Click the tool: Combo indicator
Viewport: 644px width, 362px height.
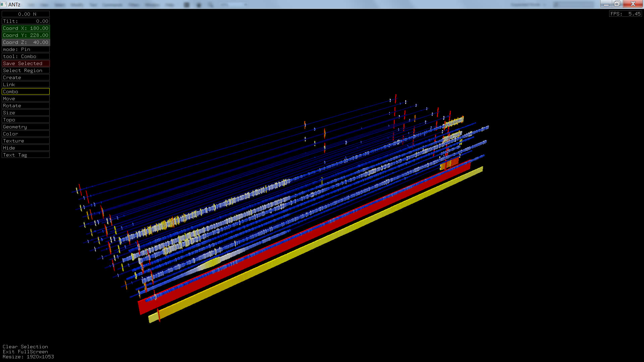pos(25,56)
